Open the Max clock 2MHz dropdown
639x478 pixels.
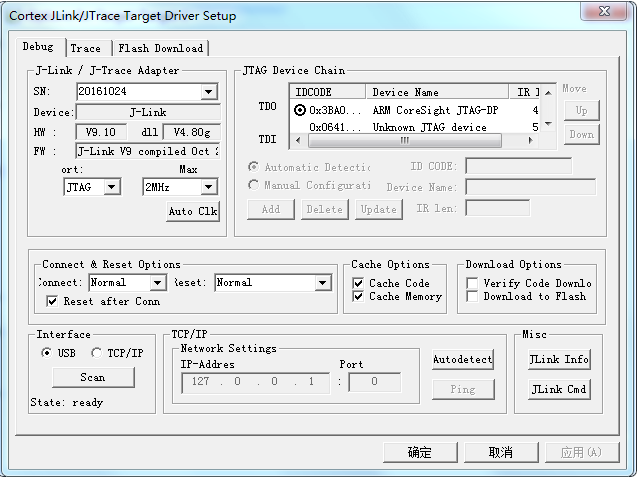(x=209, y=187)
